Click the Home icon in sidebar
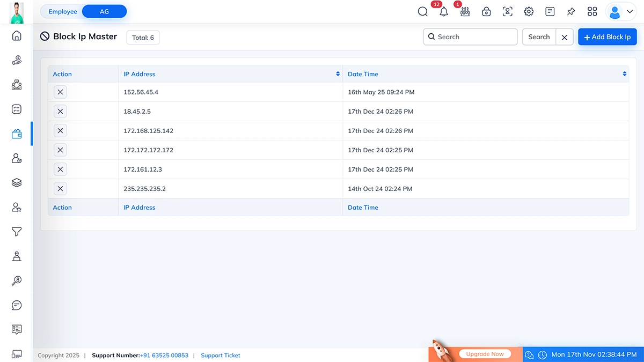Image resolution: width=644 pixels, height=362 pixels. 17,36
